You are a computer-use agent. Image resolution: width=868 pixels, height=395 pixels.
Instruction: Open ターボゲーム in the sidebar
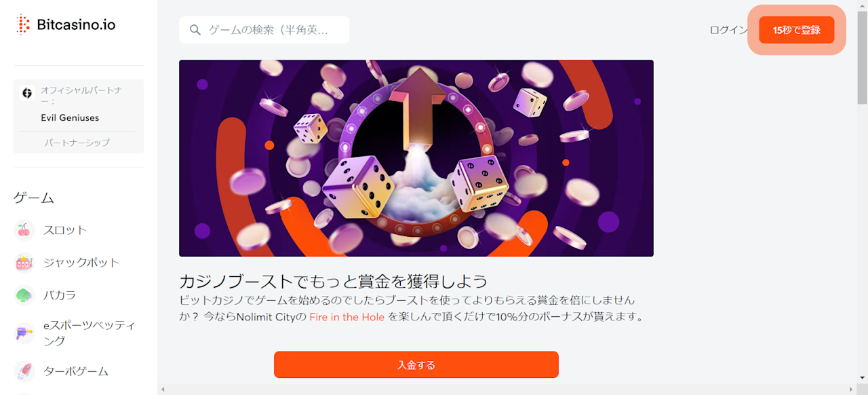pyautogui.click(x=76, y=371)
